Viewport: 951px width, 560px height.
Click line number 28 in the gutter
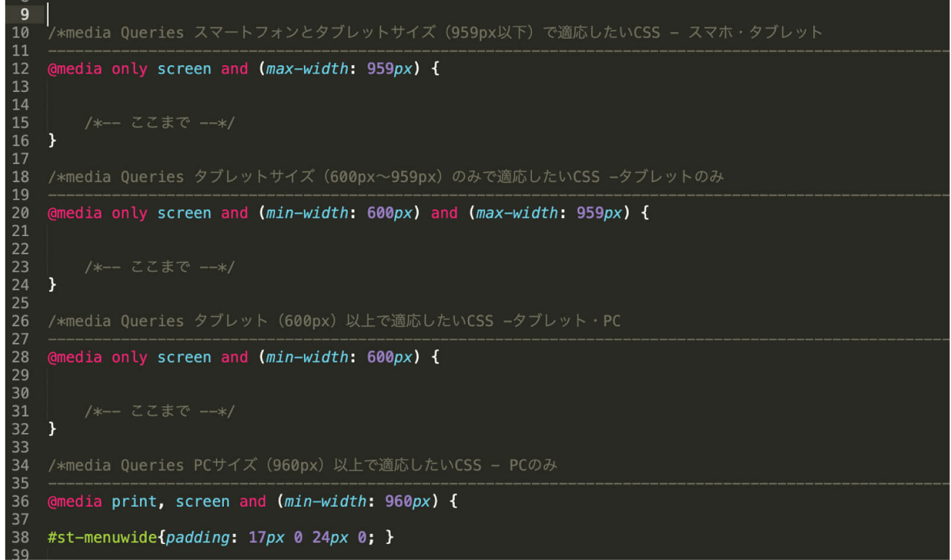[20, 357]
